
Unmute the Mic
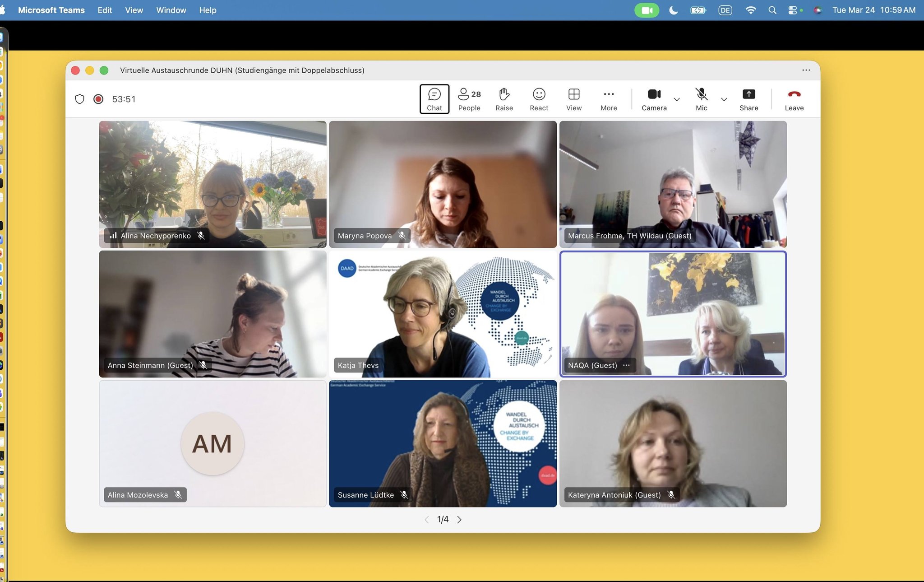[x=701, y=99]
